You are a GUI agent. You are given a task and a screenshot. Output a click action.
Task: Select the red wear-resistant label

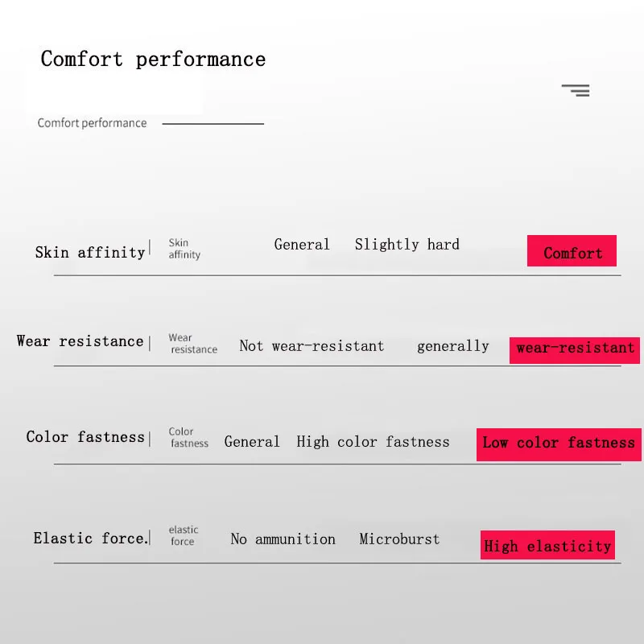[575, 350]
